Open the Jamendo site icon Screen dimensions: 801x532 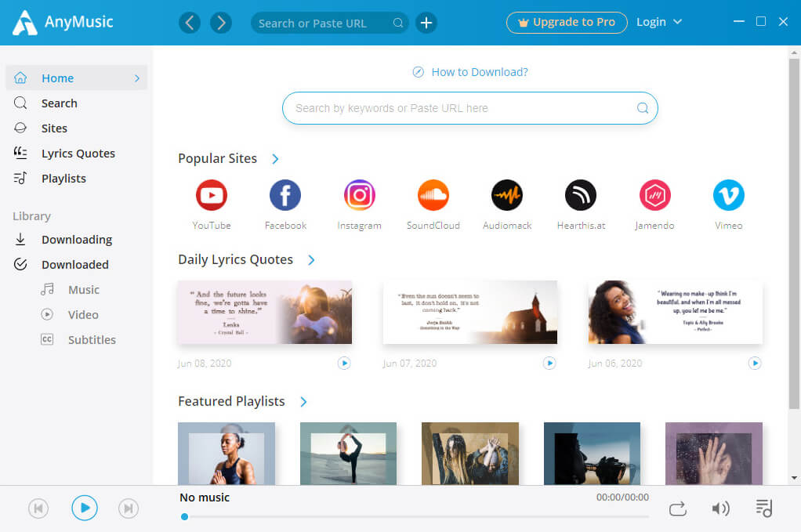654,195
